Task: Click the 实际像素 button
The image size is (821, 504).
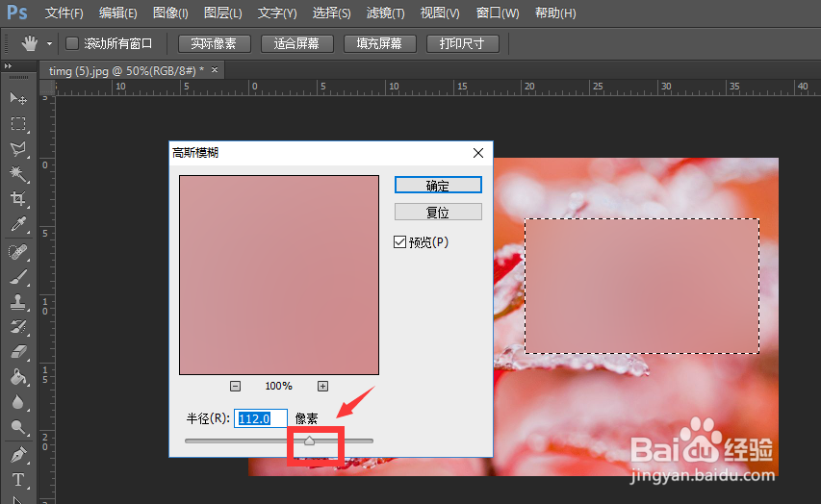Action: pos(214,43)
